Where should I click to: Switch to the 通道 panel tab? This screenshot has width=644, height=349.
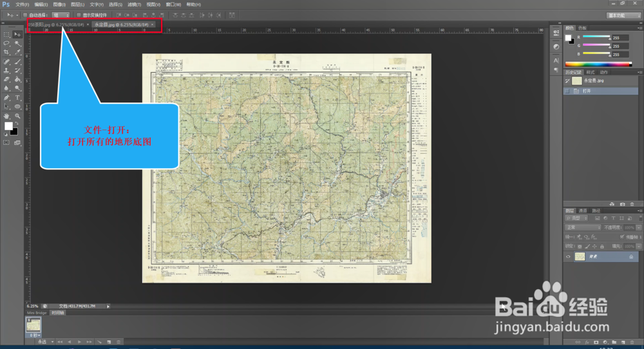pos(583,211)
